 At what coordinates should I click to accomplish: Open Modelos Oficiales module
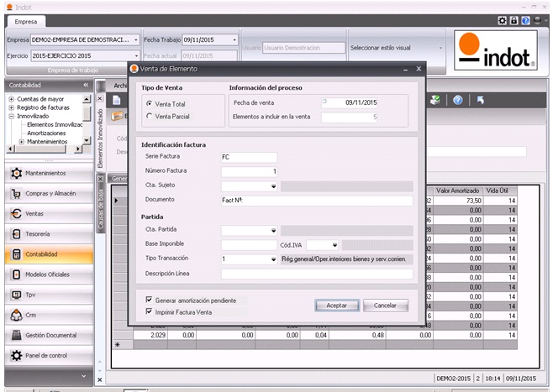click(x=46, y=274)
